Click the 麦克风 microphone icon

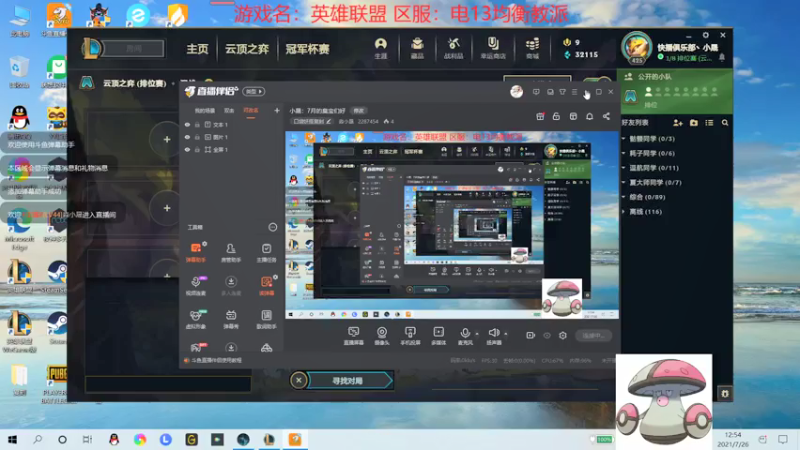pyautogui.click(x=465, y=336)
